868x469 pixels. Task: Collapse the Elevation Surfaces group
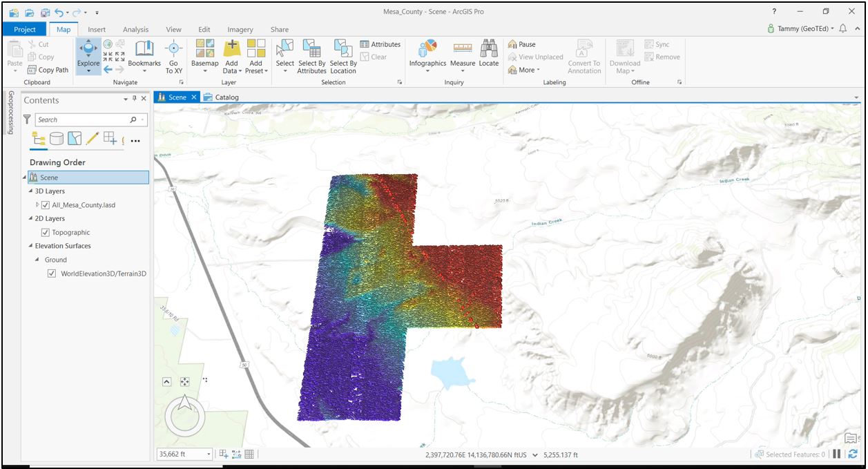pyautogui.click(x=30, y=246)
